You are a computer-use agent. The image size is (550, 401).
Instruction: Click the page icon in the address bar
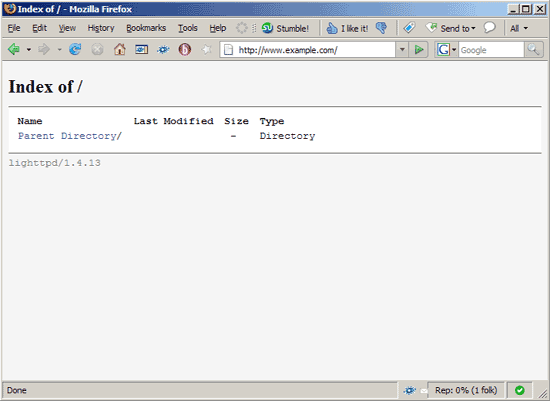point(228,50)
